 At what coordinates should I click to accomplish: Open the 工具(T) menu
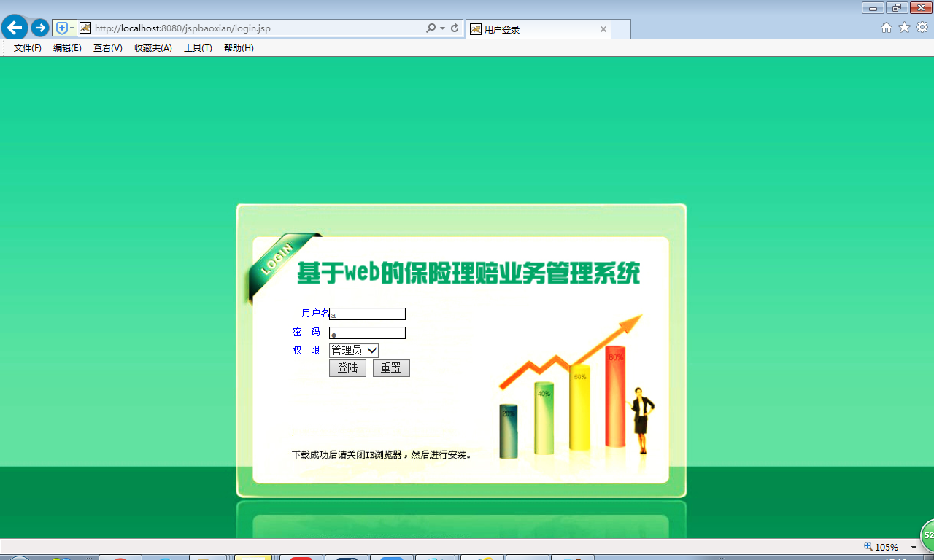197,47
